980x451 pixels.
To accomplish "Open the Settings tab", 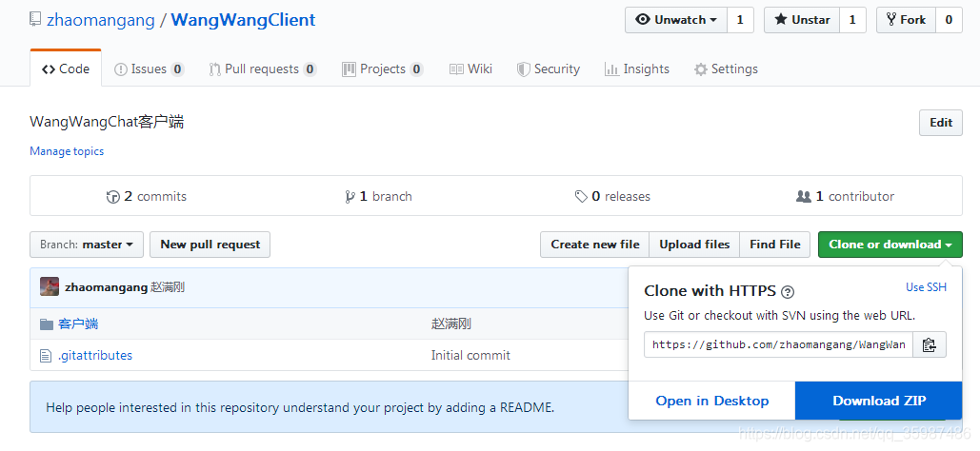I will 726,69.
